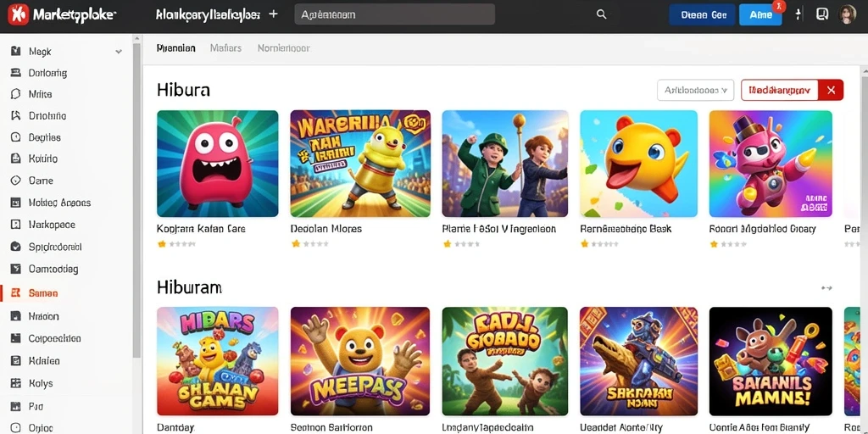Viewport: 868px width, 434px height.
Task: Click the Megk sidebar icon
Action: click(x=16, y=52)
